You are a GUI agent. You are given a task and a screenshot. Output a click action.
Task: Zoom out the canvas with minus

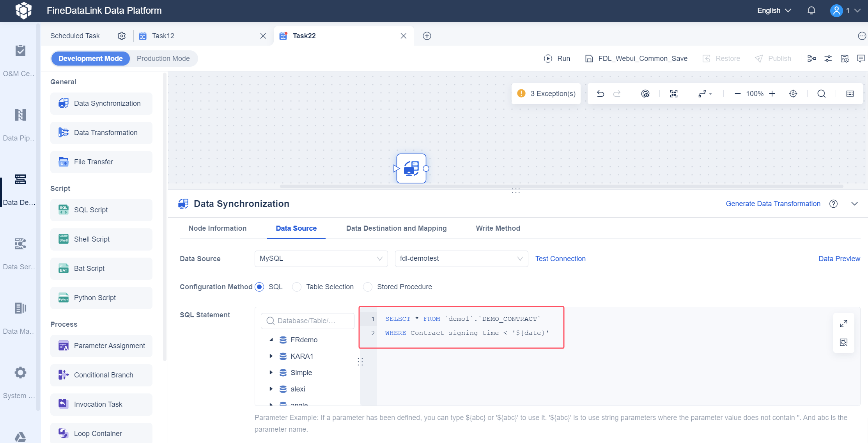pos(737,94)
